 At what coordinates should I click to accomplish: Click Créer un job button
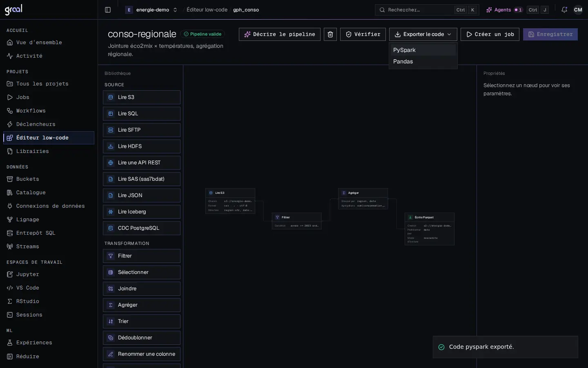(x=490, y=34)
